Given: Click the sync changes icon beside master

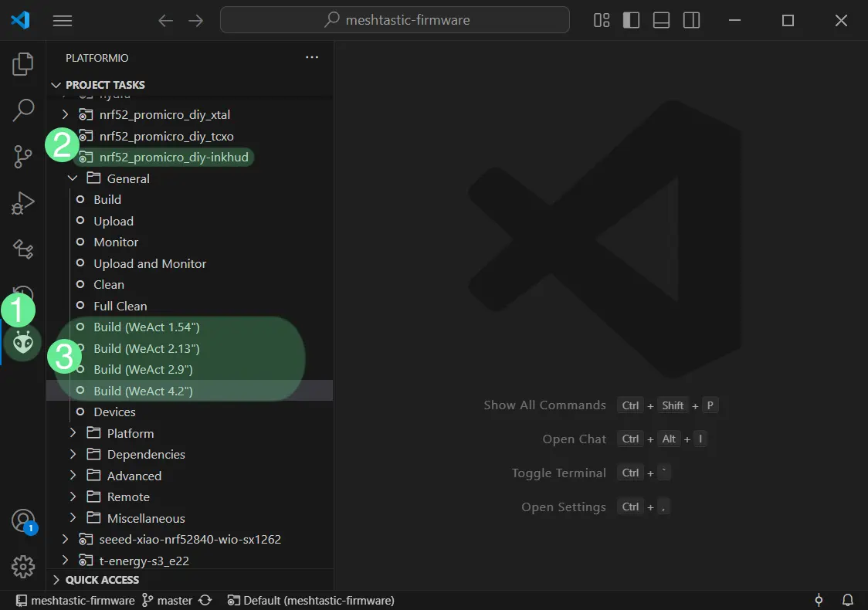Looking at the screenshot, I should pos(205,600).
